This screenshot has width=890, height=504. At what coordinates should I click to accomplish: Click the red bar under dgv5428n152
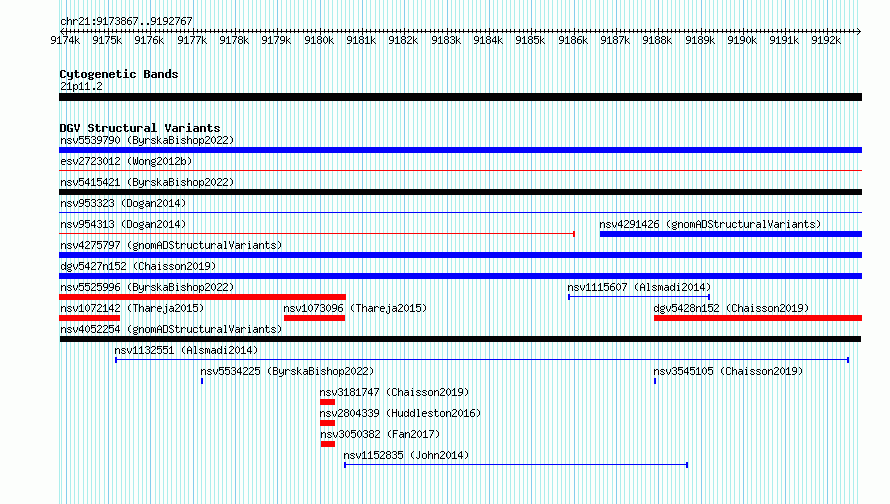758,318
